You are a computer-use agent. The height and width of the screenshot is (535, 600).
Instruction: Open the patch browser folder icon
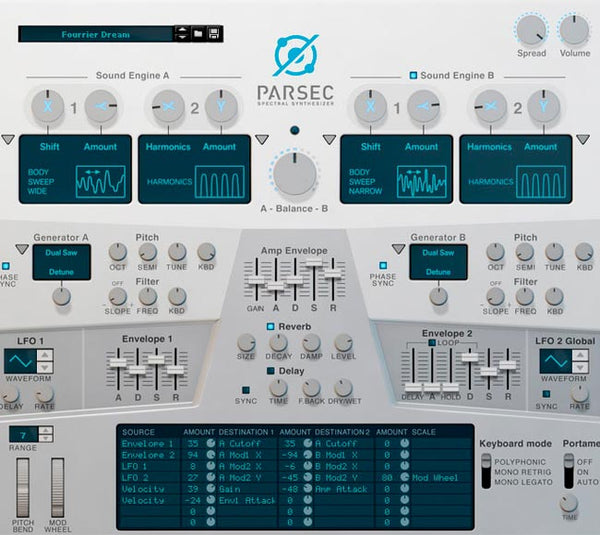198,34
